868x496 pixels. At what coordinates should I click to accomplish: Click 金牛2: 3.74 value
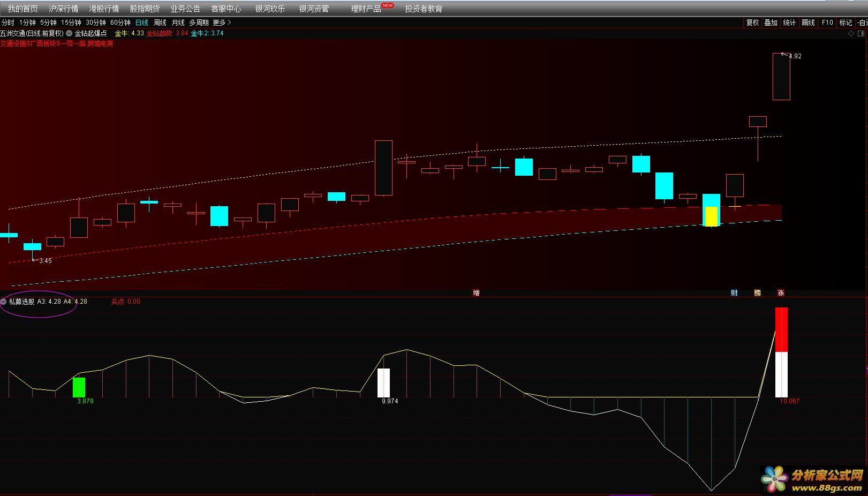tap(207, 33)
